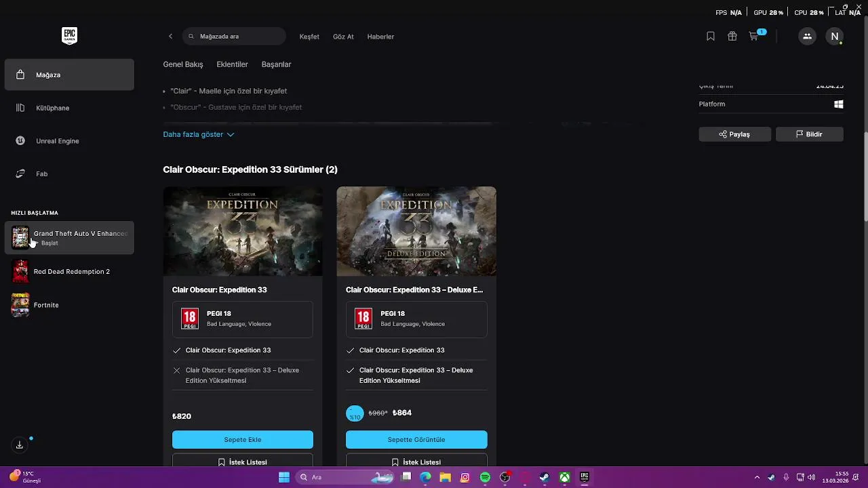Click the Epic Games logo

click(69, 36)
